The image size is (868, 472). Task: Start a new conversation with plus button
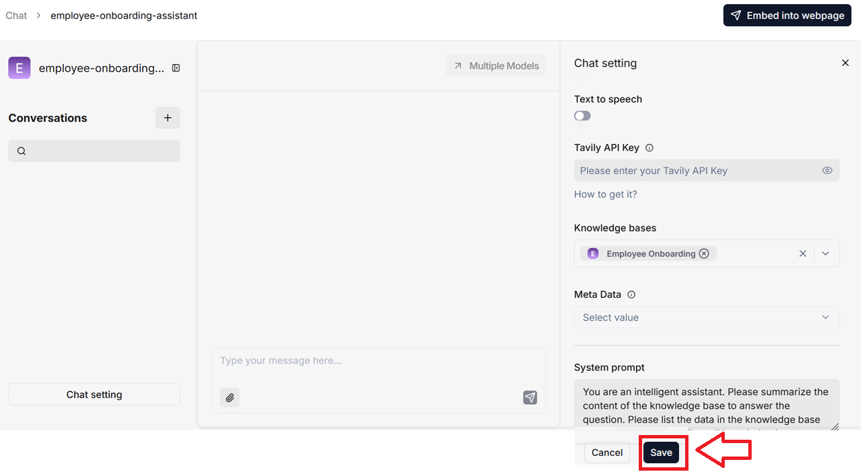[x=167, y=118]
